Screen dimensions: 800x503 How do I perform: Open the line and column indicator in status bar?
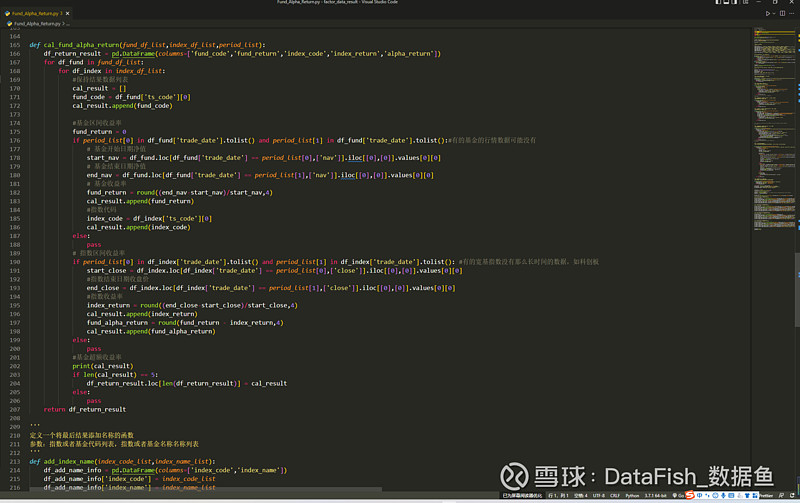(x=558, y=495)
